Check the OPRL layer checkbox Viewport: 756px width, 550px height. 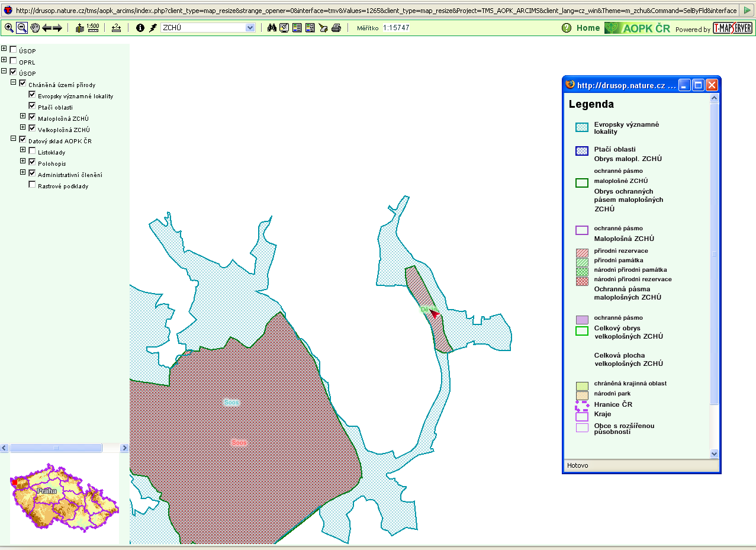(14, 60)
